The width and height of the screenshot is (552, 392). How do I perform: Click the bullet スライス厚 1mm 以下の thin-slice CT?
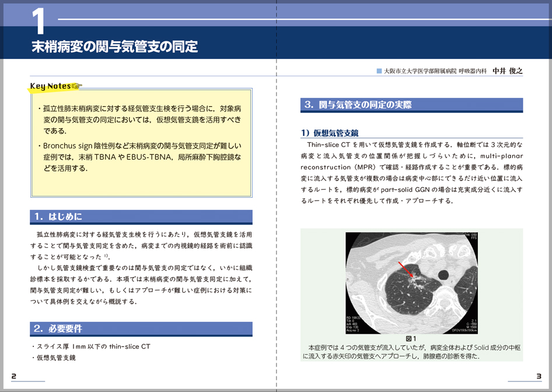[x=91, y=346]
